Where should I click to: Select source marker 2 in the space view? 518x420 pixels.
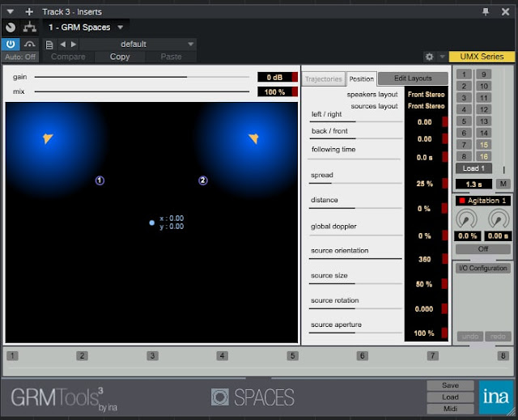(x=203, y=180)
